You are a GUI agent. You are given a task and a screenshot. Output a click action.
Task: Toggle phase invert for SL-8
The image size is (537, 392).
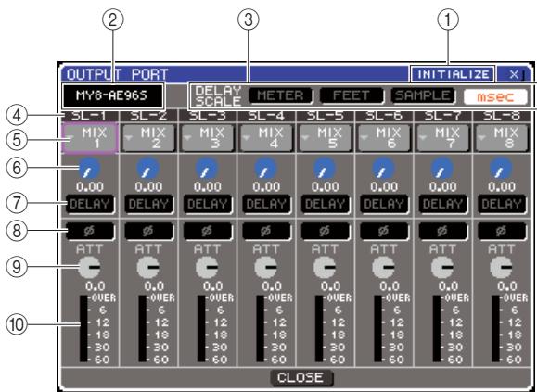coord(503,232)
